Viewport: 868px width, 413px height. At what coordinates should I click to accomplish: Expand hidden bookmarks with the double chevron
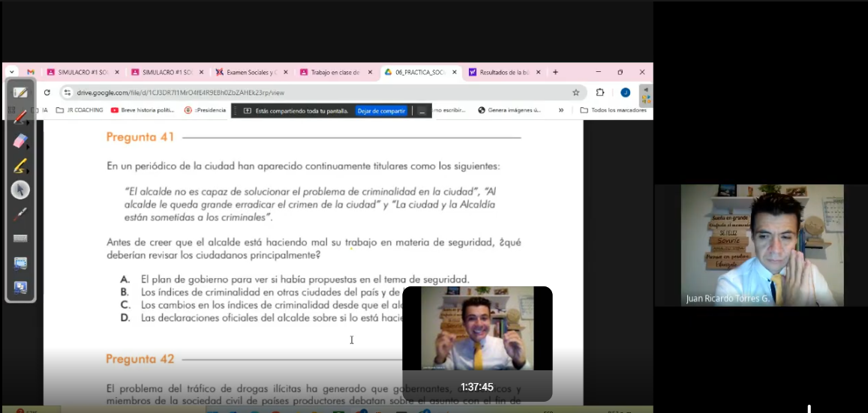point(560,110)
